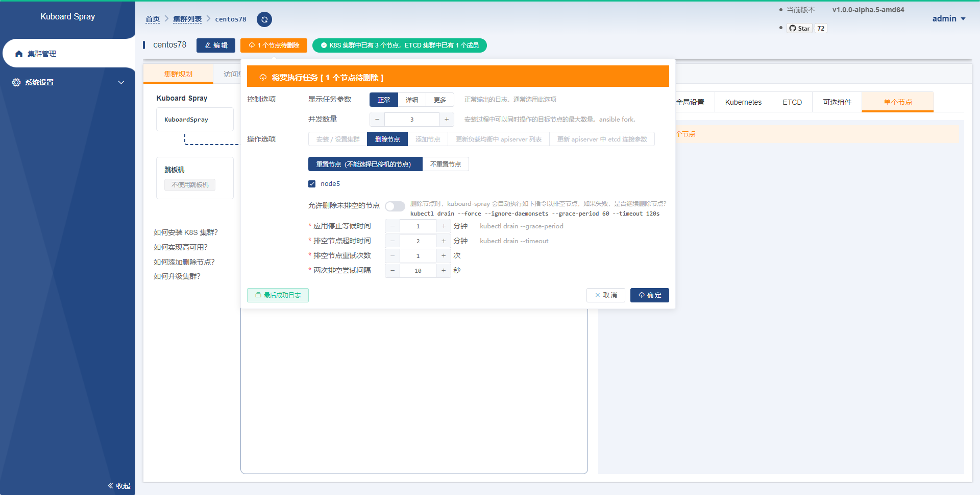
Task: Select 正常 log display level
Action: [x=384, y=100]
